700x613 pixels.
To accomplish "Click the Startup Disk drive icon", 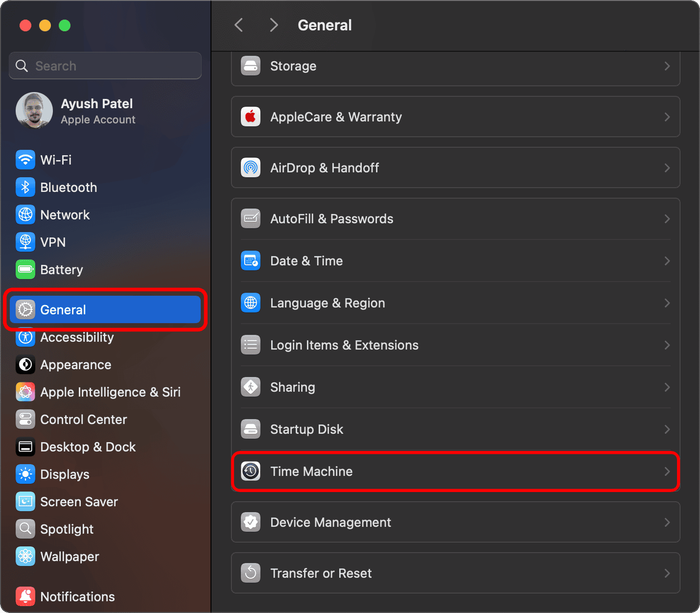I will click(x=251, y=429).
